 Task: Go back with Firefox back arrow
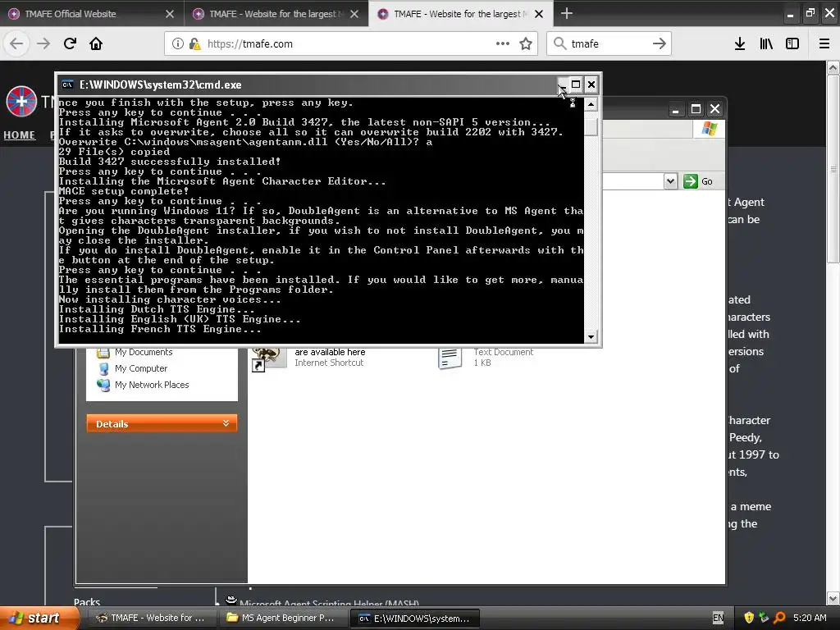point(16,43)
